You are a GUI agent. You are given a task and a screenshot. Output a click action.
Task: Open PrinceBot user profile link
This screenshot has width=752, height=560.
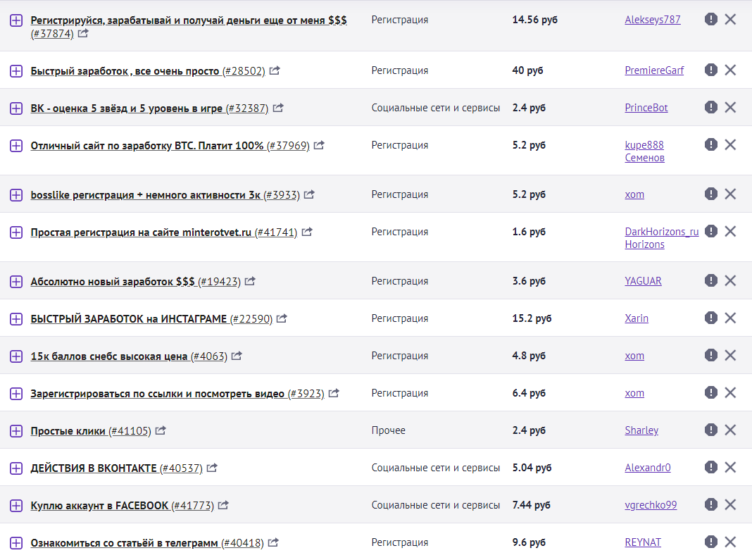point(646,108)
